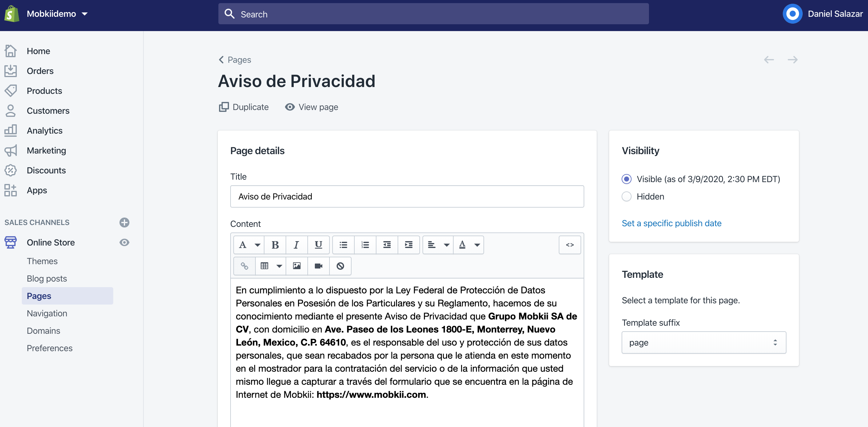Add a sales channel with the plus icon

[x=124, y=223]
